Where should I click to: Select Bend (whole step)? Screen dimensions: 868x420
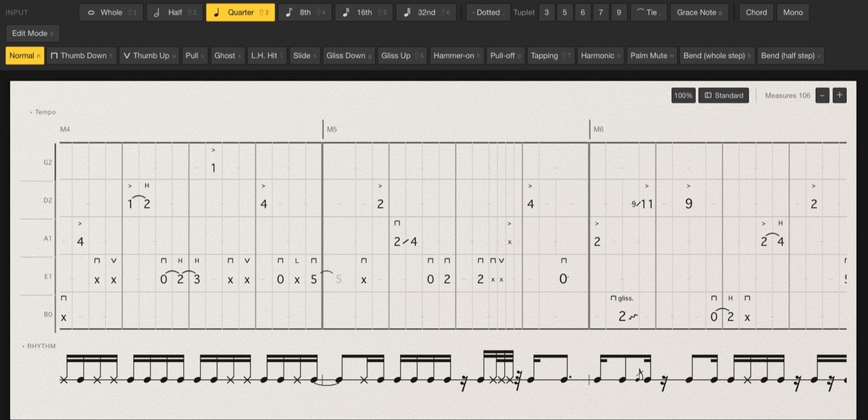click(x=718, y=56)
